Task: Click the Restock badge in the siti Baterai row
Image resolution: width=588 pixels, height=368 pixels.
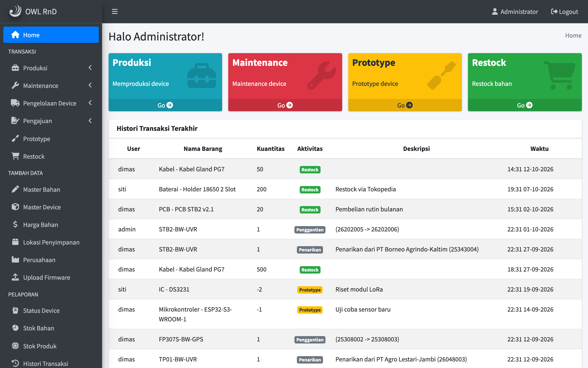Action: (x=310, y=190)
